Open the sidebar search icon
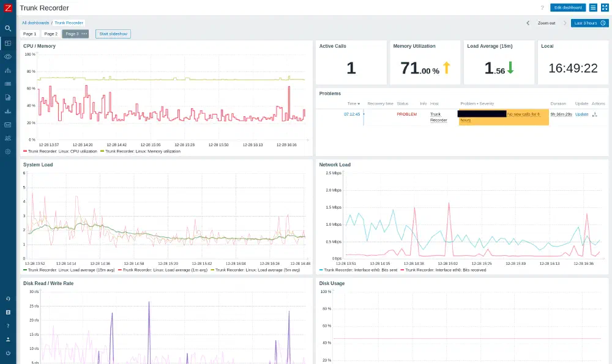Screen dimensions: 612x364 click(x=8, y=28)
